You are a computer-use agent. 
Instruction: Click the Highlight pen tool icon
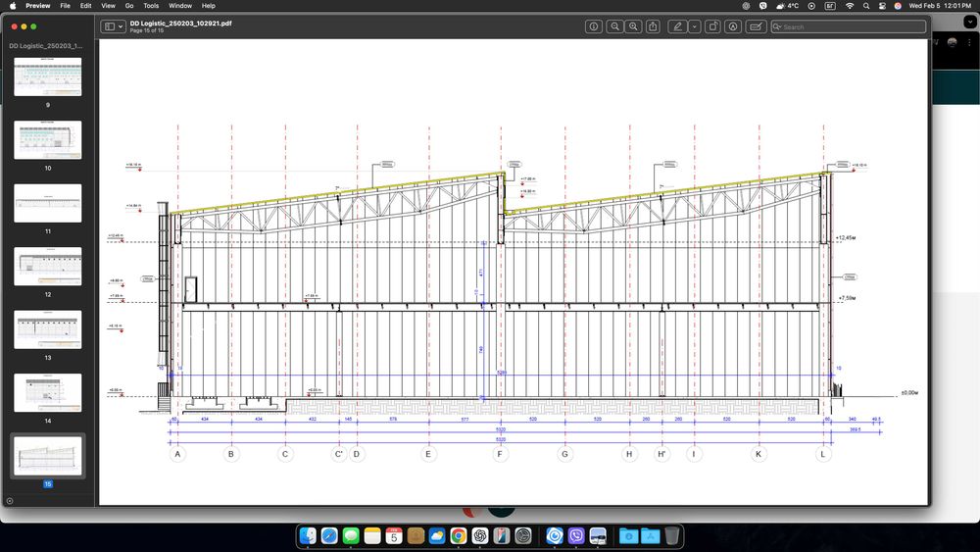(677, 26)
